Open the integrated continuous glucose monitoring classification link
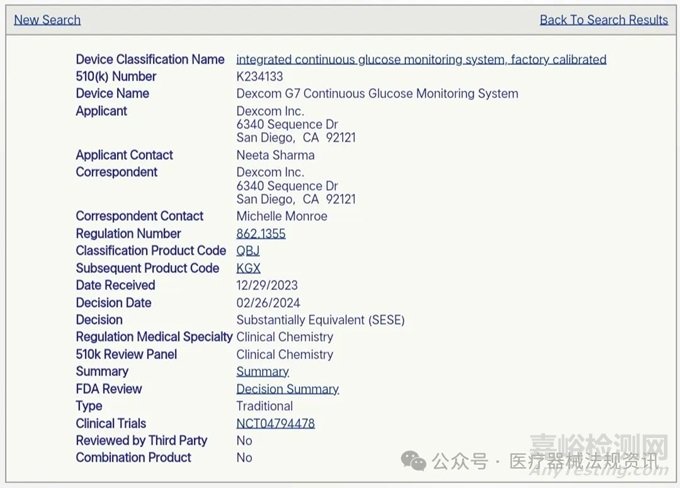Screen dimensions: 680x488 point(421,60)
